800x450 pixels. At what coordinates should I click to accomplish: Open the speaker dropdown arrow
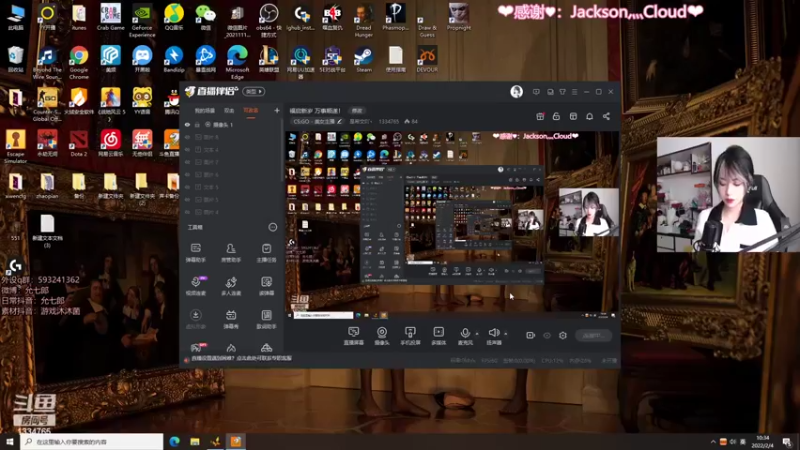506,334
